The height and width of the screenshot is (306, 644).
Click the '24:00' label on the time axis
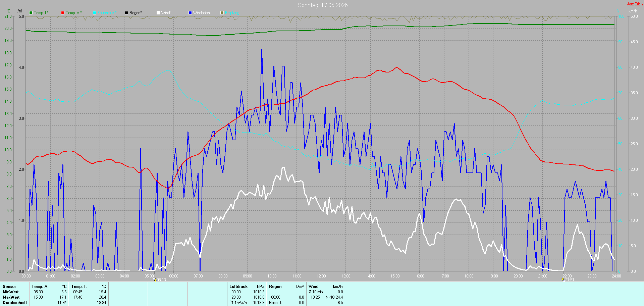(616, 276)
